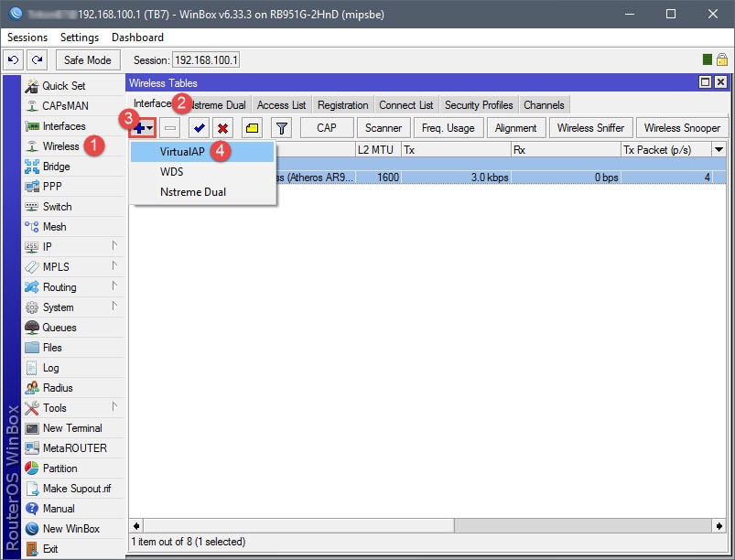Click the scroll right arrow
Viewport: 735px width, 560px height.
point(719,526)
